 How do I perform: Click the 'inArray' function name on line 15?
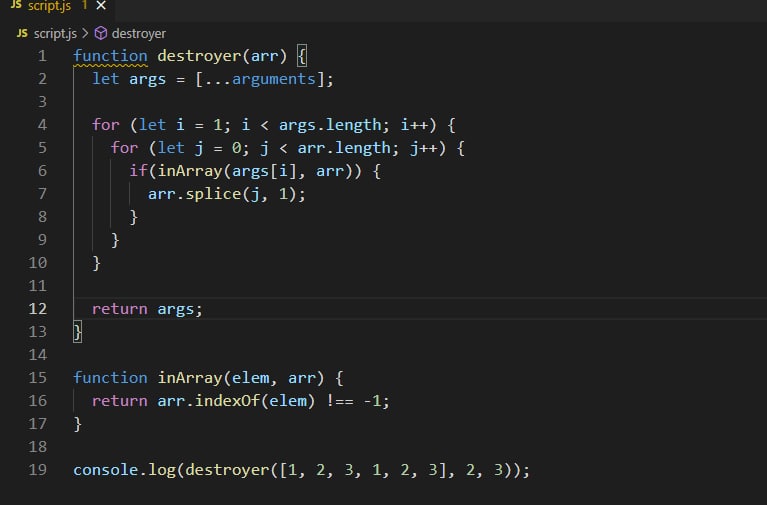[x=190, y=378]
